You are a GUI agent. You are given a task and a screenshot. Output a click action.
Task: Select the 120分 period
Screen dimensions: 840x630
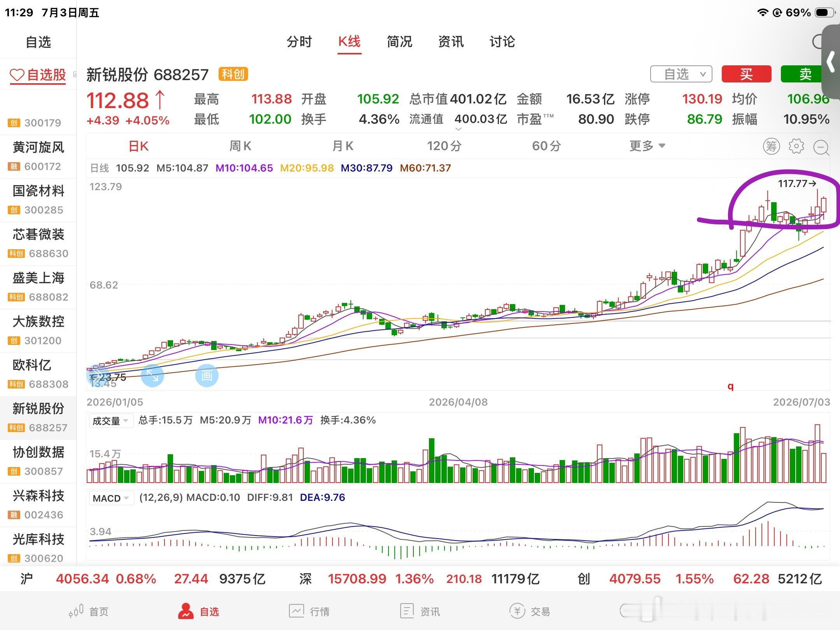pos(444,146)
